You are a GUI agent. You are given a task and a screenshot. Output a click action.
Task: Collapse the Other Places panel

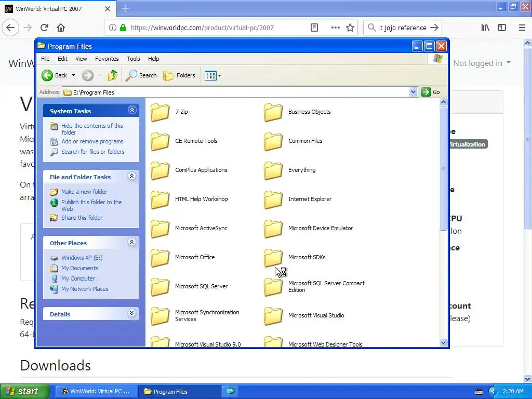click(132, 242)
